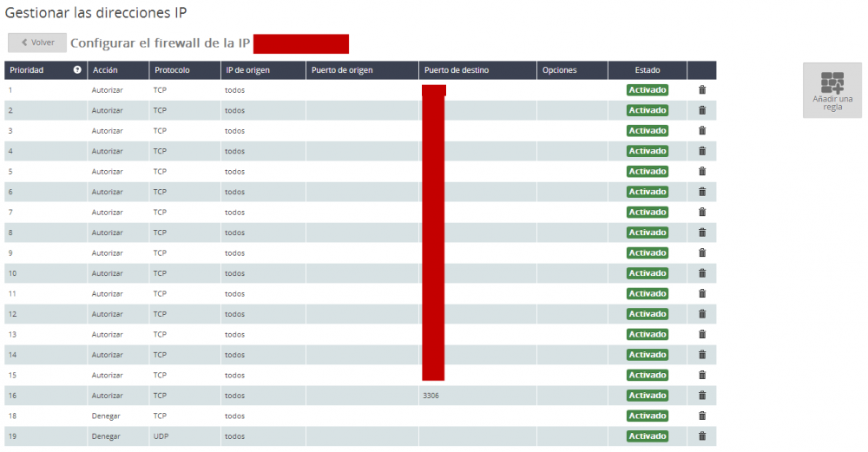Remove the port 3306 rule via trash icon
Viewport: 868px width, 452px height.
tap(702, 396)
